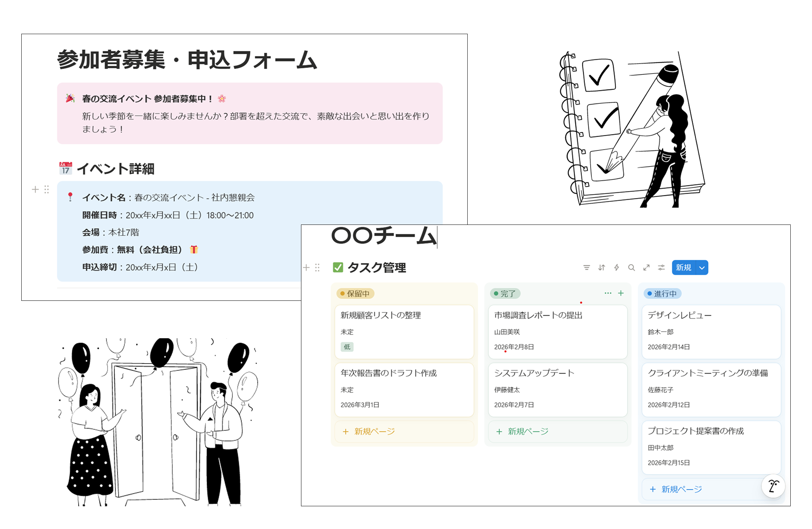Click the green plus in 完了 column
Viewport: 812px width, 529px height.
click(x=621, y=293)
